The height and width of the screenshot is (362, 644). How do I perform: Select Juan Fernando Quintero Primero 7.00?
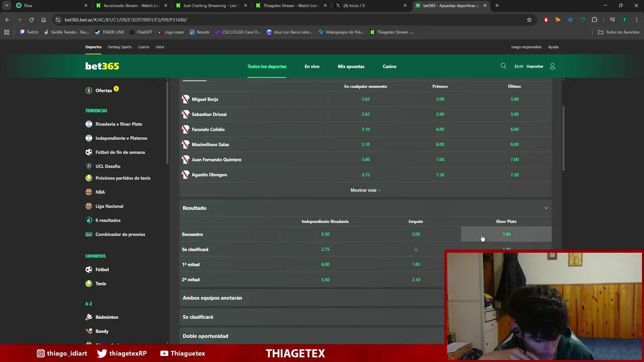click(440, 159)
